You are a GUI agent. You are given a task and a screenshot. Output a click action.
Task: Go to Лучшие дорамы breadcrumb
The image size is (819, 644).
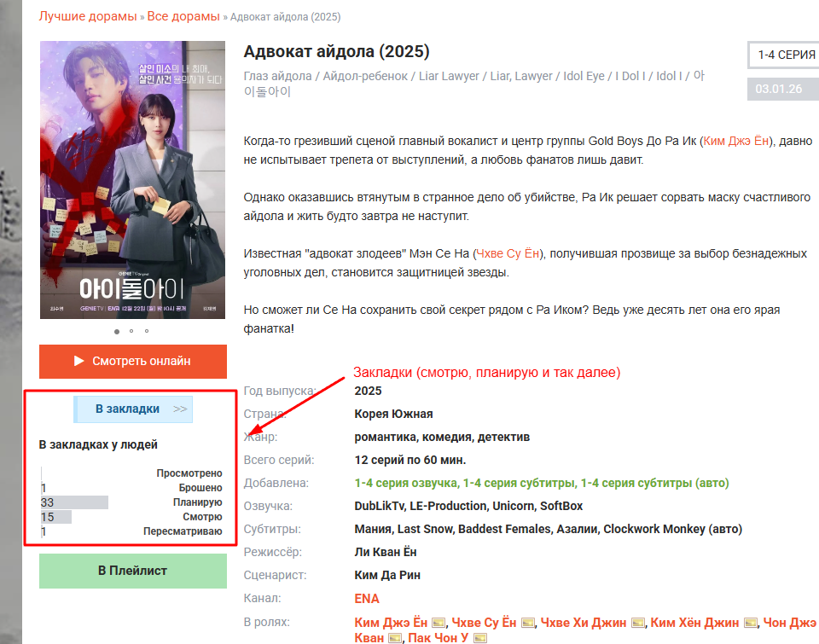(x=88, y=16)
